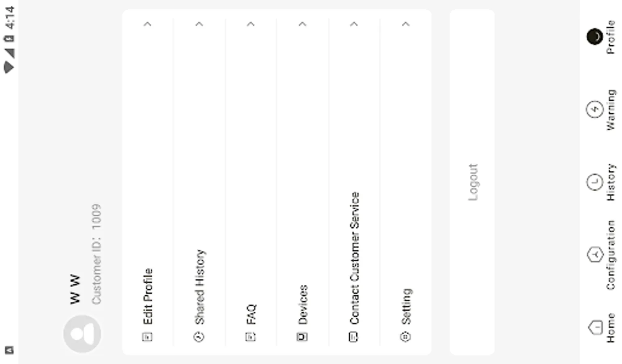Expand the FAQ chevron arrow

251,24
